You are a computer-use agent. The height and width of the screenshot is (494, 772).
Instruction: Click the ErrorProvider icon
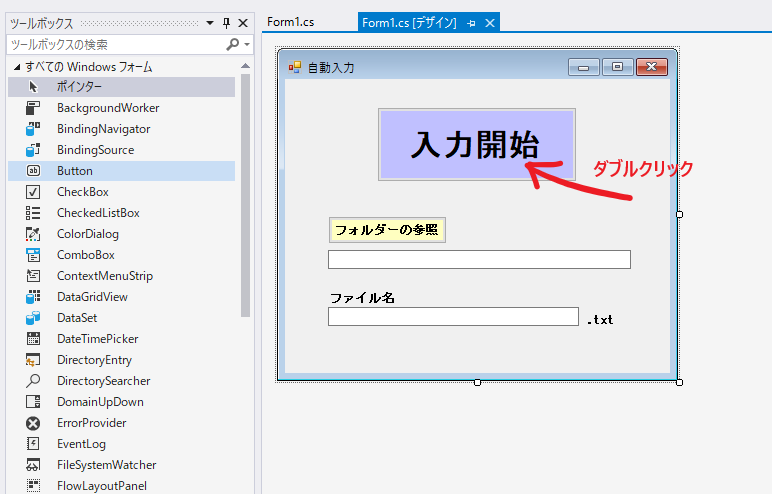33,423
